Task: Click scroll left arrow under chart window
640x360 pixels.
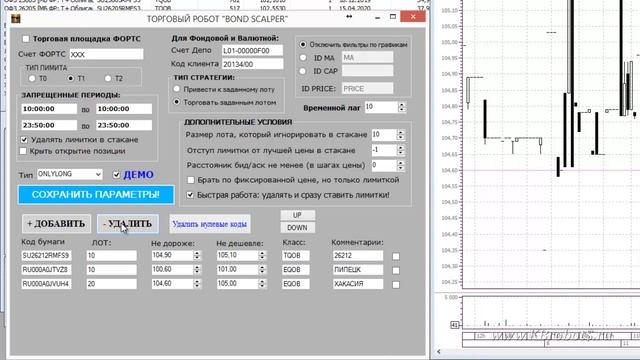Action: (439, 351)
